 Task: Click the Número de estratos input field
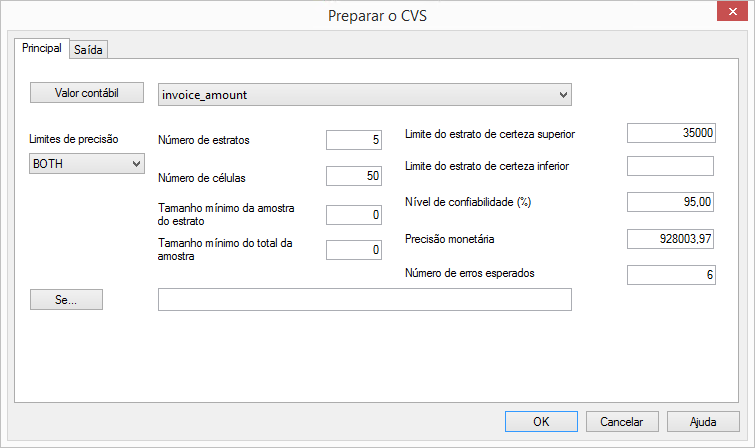(354, 140)
